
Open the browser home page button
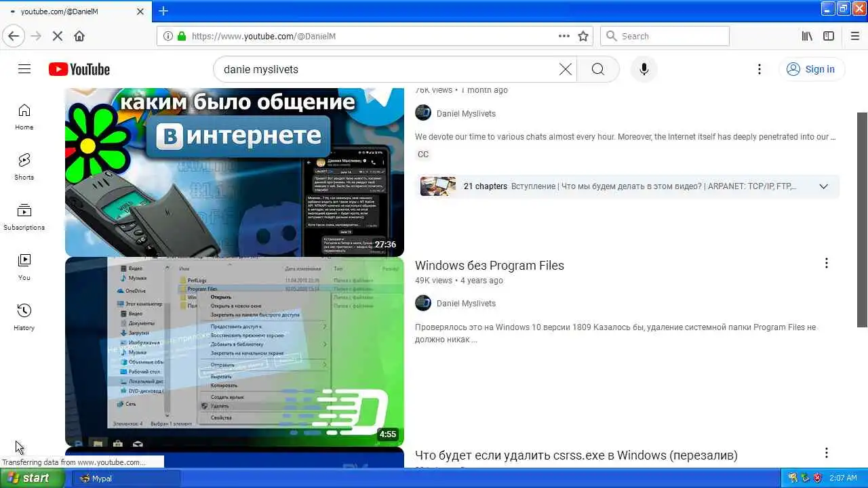coord(79,36)
